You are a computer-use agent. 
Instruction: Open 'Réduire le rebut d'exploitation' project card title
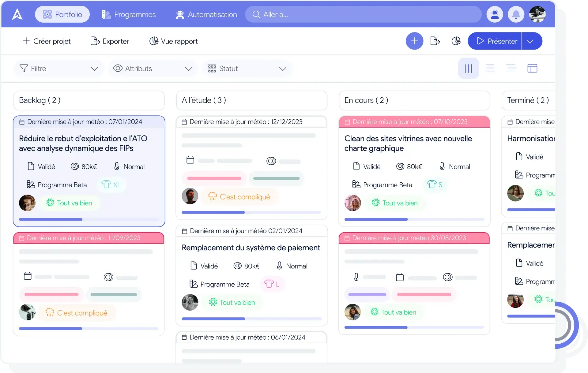83,143
